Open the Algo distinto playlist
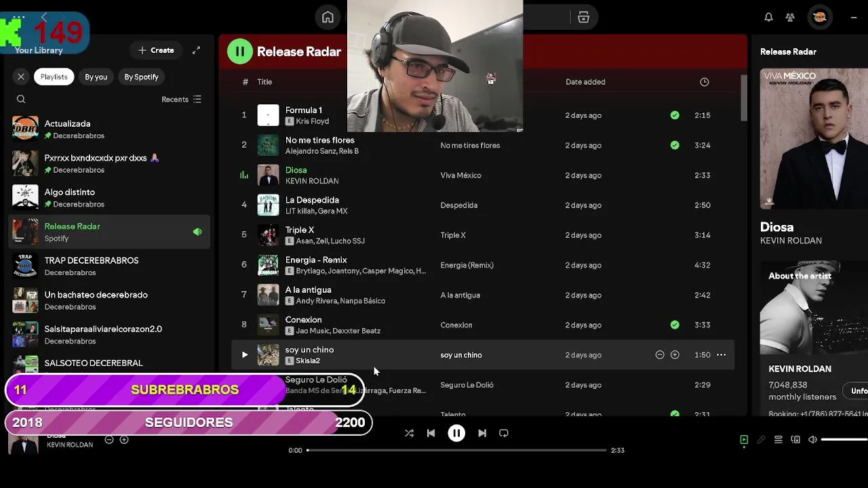 [x=109, y=197]
